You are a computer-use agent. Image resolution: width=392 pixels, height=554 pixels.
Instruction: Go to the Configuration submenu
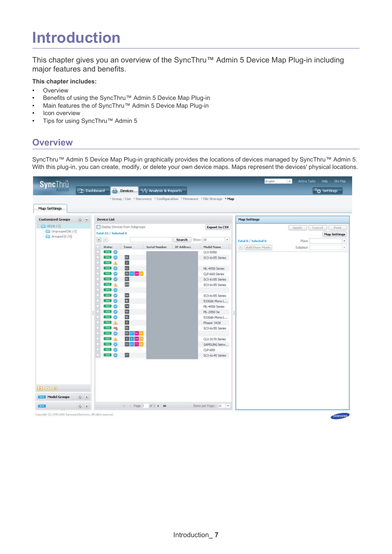(166, 199)
